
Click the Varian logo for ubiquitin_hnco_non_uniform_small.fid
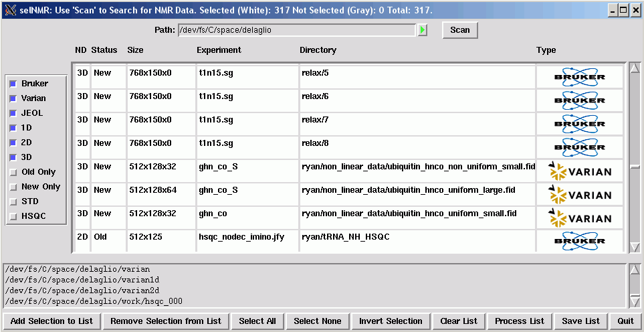click(579, 171)
